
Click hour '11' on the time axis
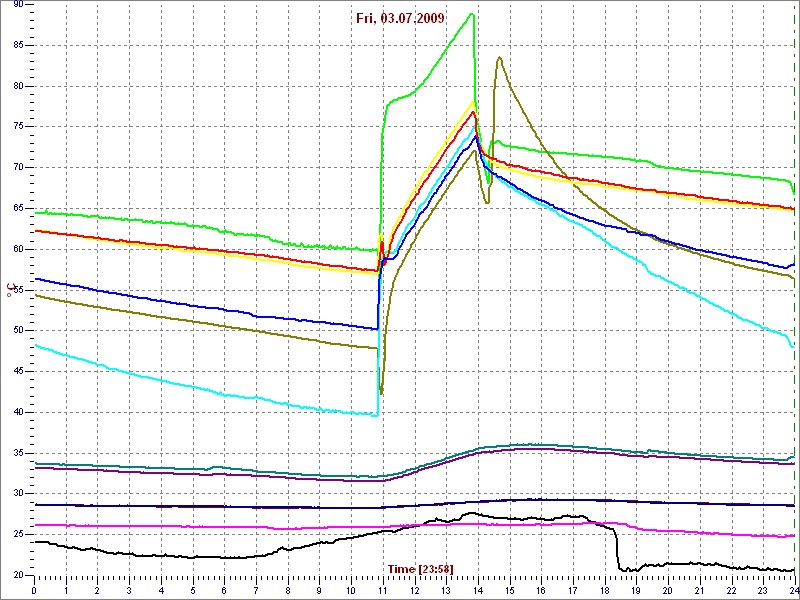(x=383, y=589)
